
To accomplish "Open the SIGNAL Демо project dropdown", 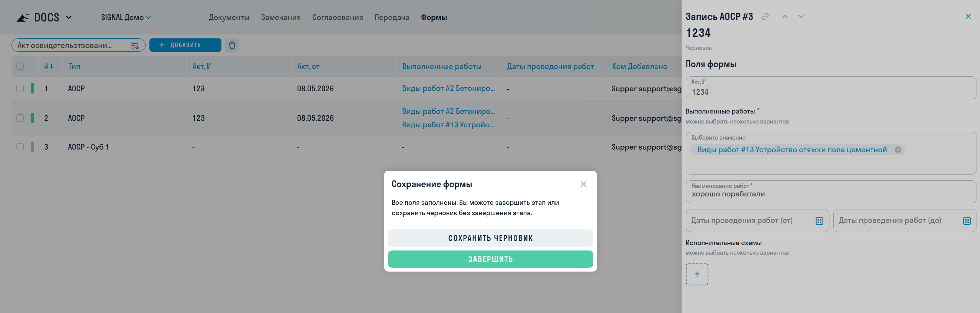I will tap(126, 17).
